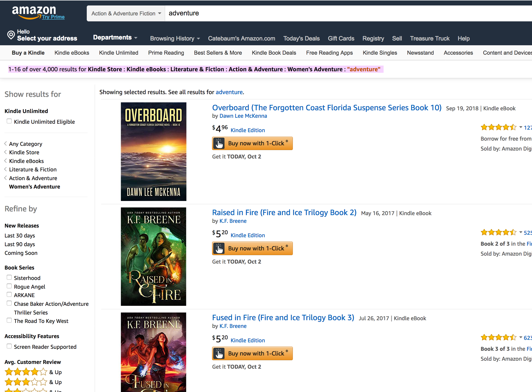Check The Road To Key West checkbox
The width and height of the screenshot is (532, 392).
(x=9, y=320)
